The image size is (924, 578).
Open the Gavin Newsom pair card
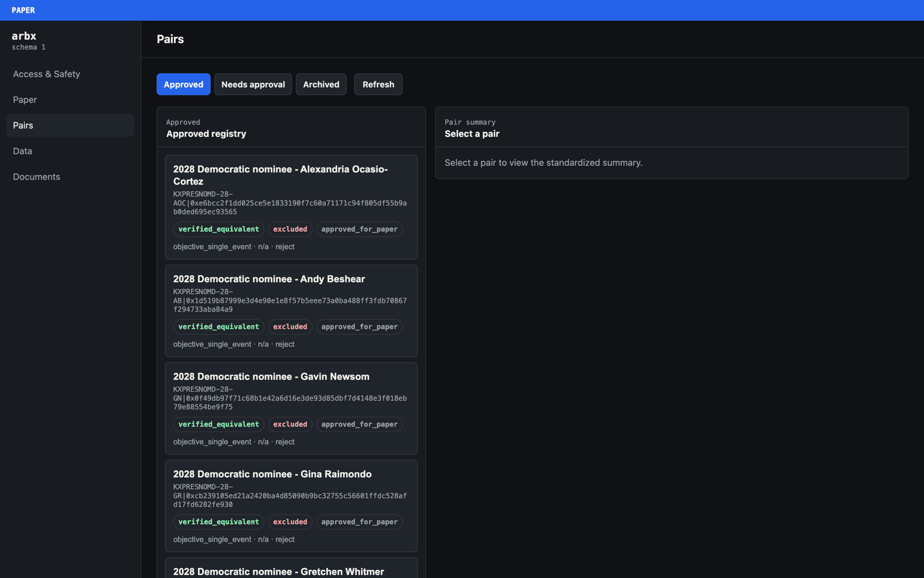coord(291,409)
